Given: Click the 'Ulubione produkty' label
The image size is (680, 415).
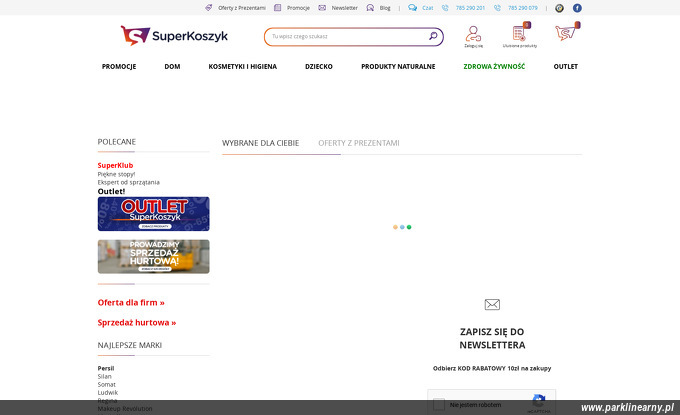Looking at the screenshot, I should coord(520,46).
